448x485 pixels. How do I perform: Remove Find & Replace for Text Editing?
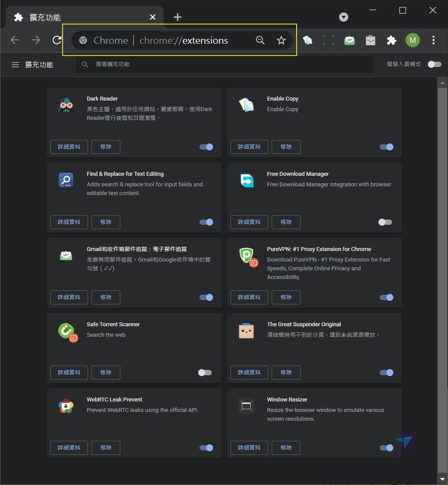[106, 222]
